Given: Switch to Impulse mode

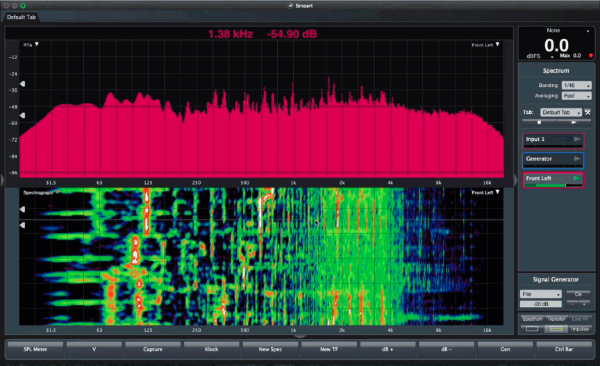Looking at the screenshot, I should pos(579,329).
